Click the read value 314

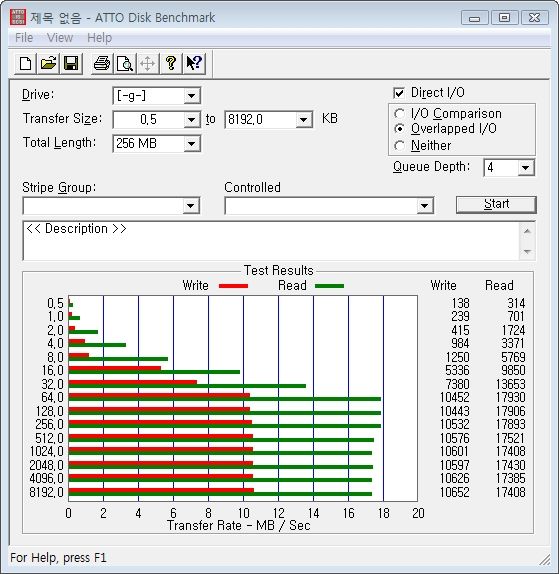[x=516, y=303]
